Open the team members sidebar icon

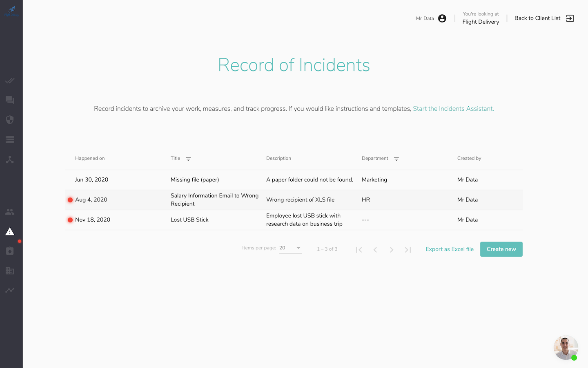pos(10,212)
